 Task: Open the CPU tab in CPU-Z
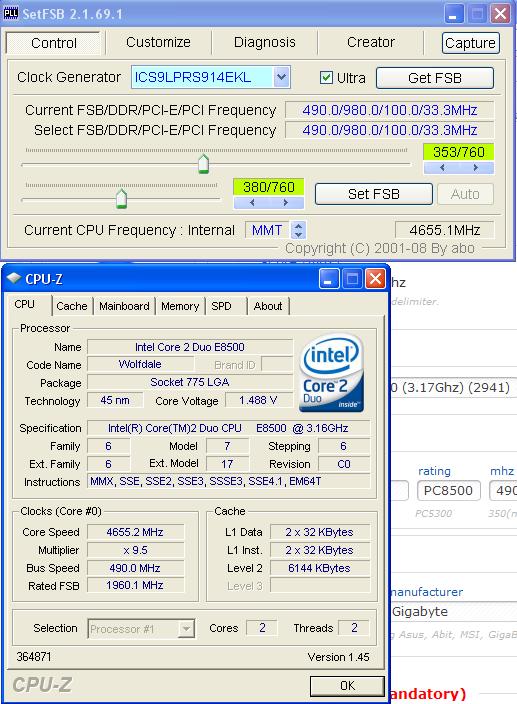click(x=25, y=304)
